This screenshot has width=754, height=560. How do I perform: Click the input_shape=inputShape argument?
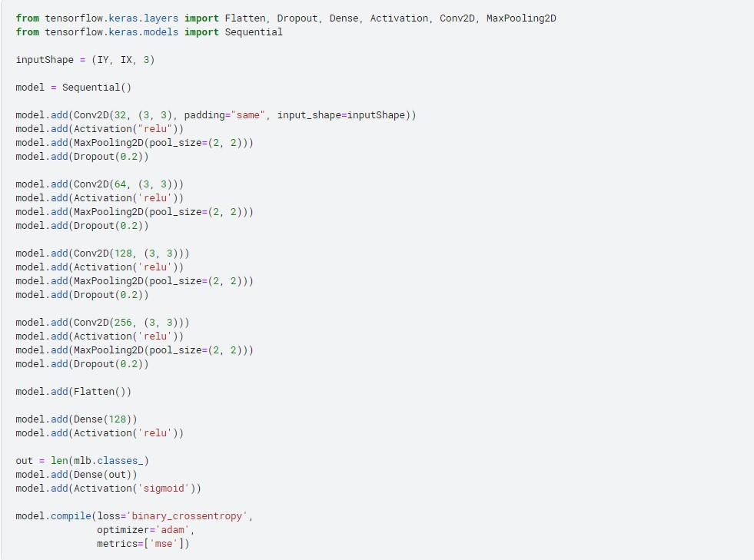point(344,115)
